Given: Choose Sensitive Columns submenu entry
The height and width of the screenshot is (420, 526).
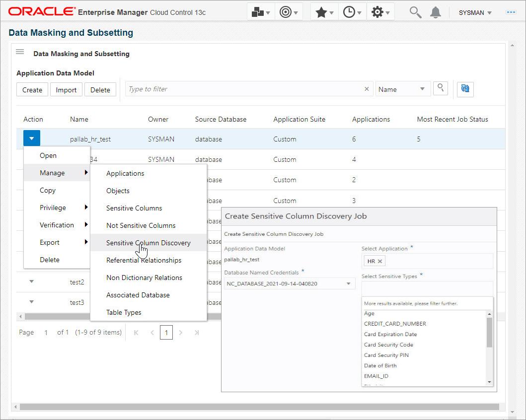Looking at the screenshot, I should [x=149, y=208].
